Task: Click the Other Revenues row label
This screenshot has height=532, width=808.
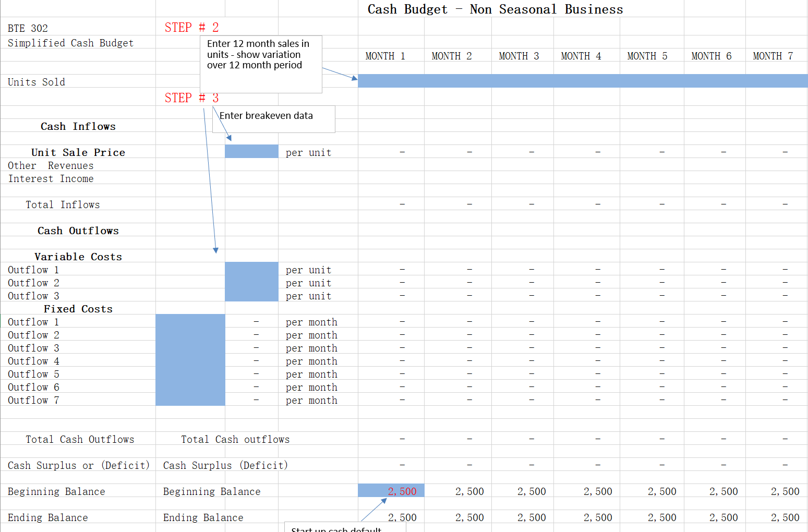Action: click(x=51, y=165)
